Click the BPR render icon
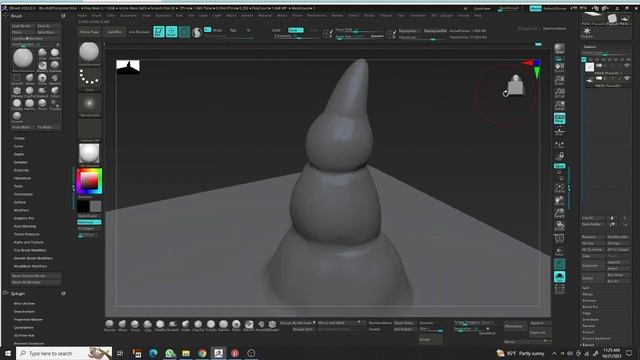Image resolution: width=640 pixels, height=360 pixels. 559,49
